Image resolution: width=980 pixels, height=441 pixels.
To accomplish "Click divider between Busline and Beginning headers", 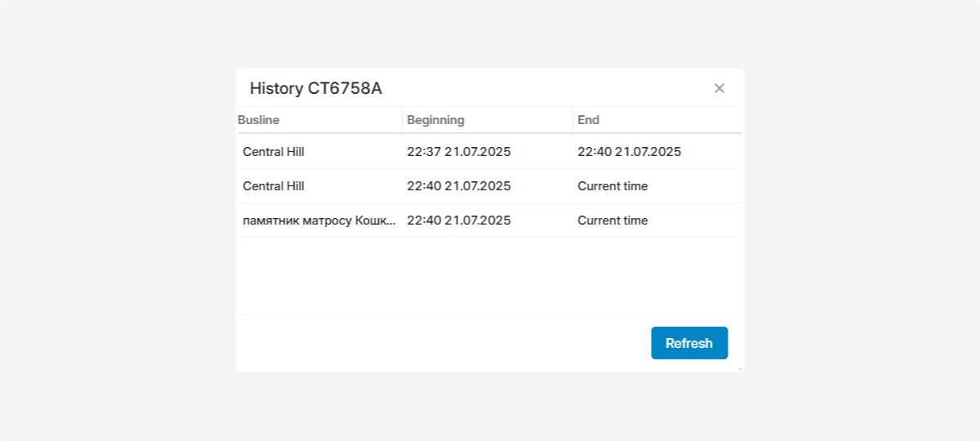I will [403, 120].
